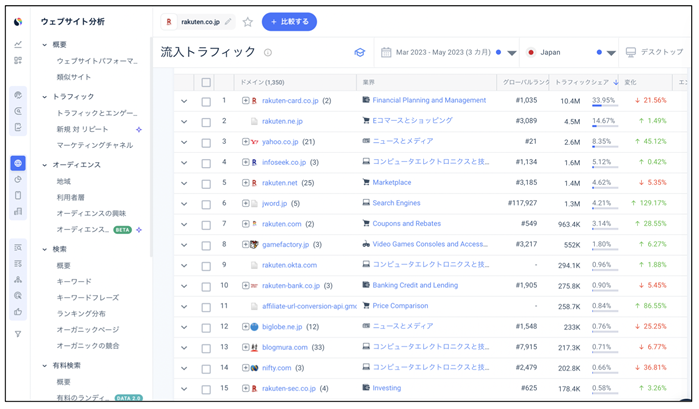
Task: Collapse the 検索 sidebar section
Action: pyautogui.click(x=45, y=249)
